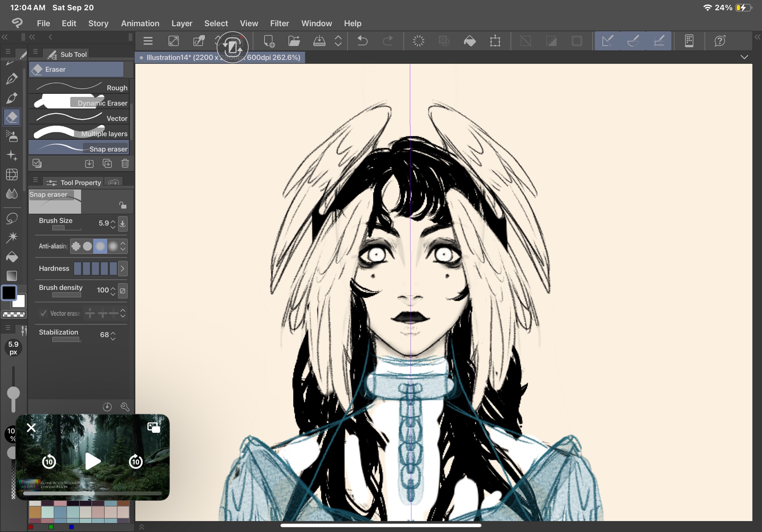
Task: Choose the Dynamic Eraser sub tool
Action: click(79, 103)
